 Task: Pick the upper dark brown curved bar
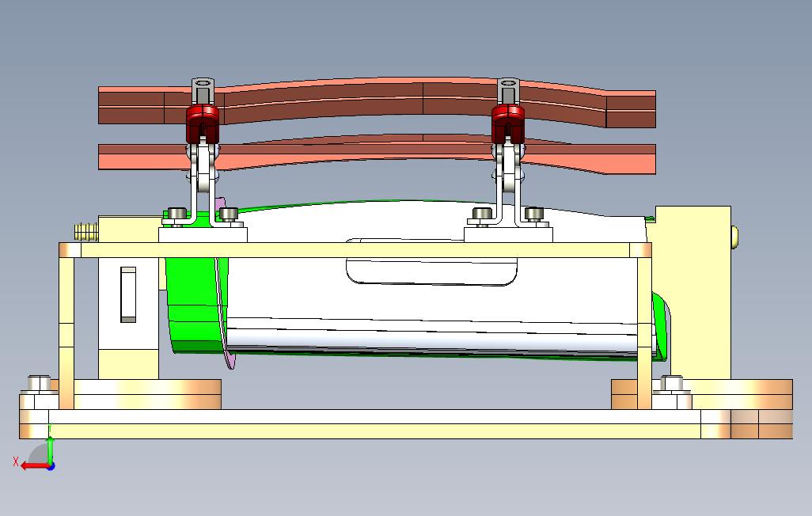coord(377,103)
